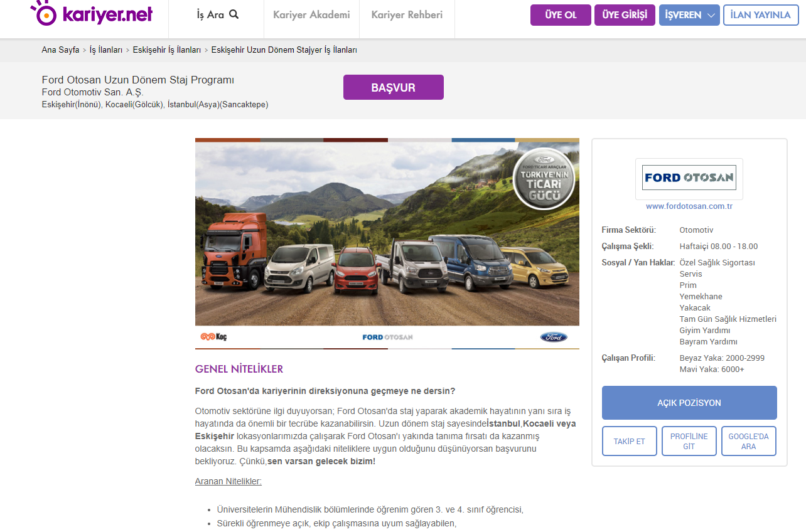Click the Çalışma Şekli label

point(628,247)
